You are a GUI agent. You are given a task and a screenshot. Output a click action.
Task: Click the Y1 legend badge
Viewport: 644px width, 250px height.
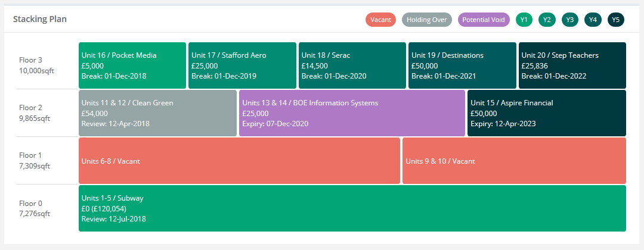(524, 20)
